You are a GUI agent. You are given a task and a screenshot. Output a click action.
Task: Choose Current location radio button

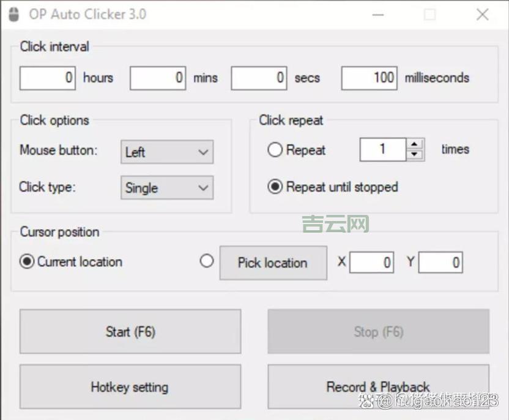(x=27, y=261)
